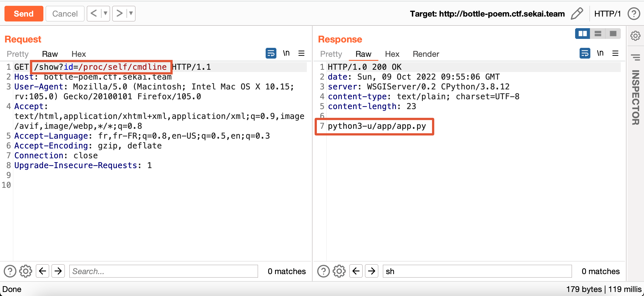
Task: Click the HTTP/1.0 200 OK status line
Action: click(x=365, y=67)
